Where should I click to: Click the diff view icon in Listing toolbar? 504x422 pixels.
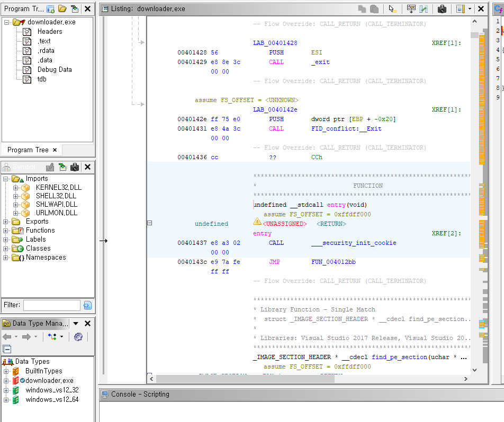click(x=424, y=9)
